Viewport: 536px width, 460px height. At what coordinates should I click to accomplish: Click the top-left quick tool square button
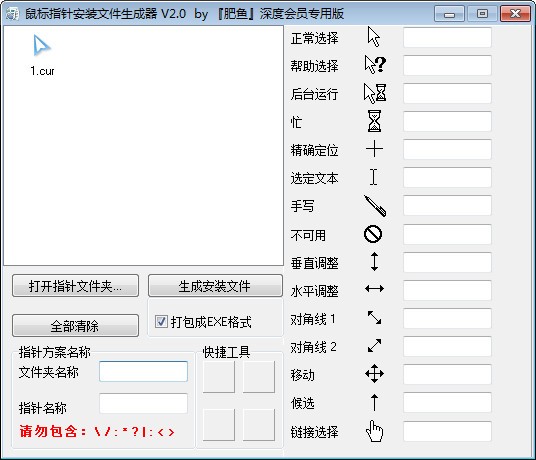pos(219,377)
